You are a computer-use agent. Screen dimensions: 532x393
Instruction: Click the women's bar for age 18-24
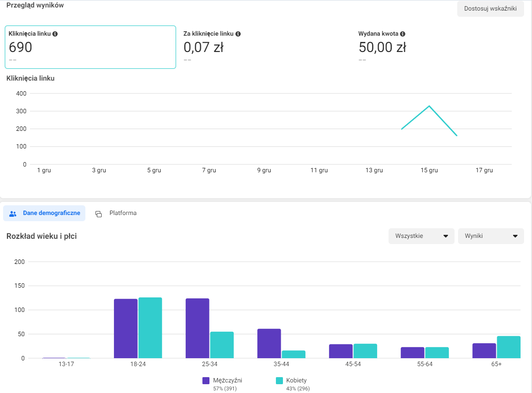(x=150, y=328)
